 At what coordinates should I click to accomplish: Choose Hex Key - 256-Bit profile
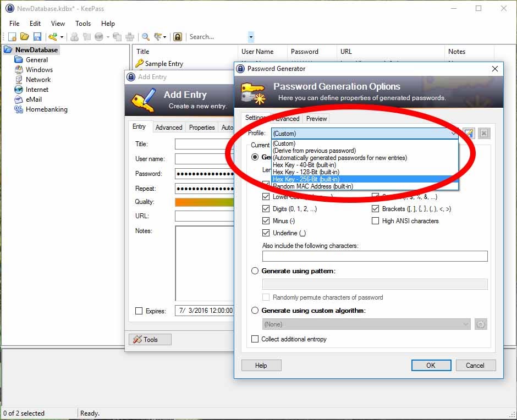click(365, 179)
